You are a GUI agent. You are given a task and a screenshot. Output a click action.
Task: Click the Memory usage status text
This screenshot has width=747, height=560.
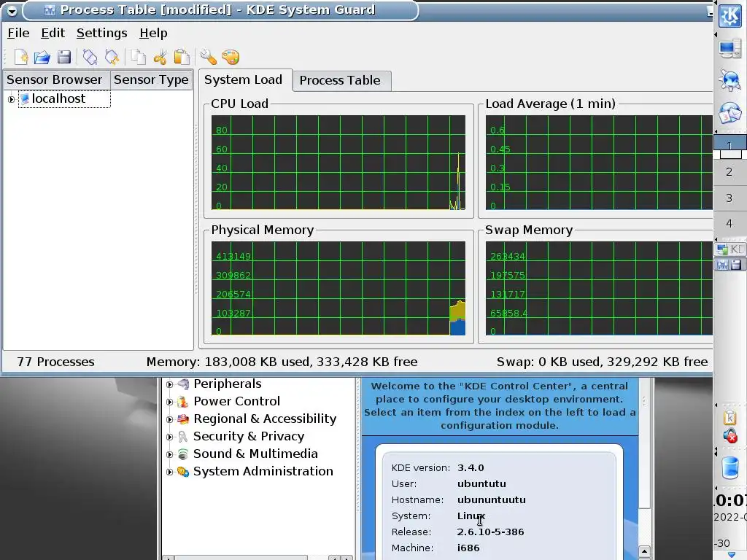[282, 362]
